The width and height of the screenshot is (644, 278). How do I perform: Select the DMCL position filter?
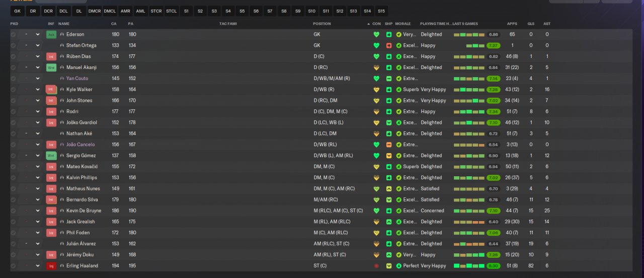pyautogui.click(x=110, y=11)
